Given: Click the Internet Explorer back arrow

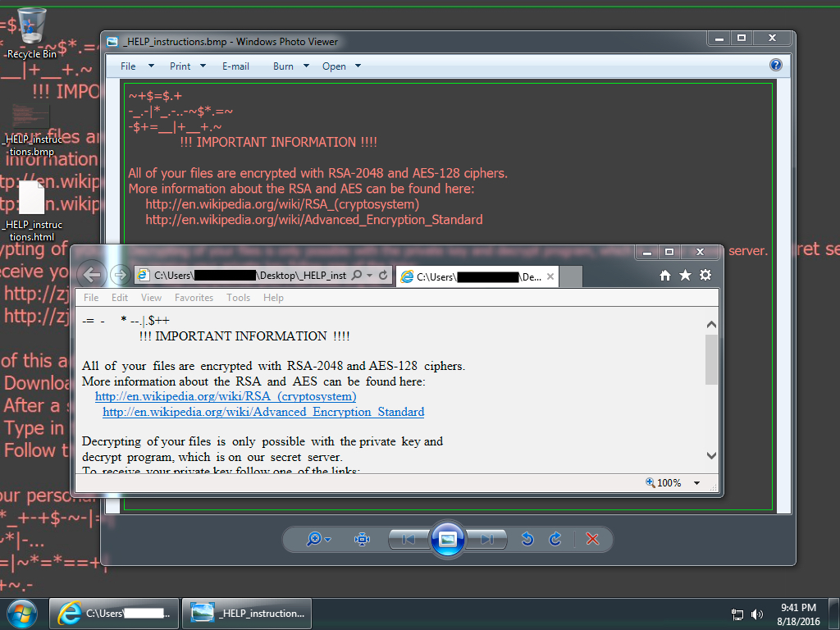Looking at the screenshot, I should [x=92, y=276].
